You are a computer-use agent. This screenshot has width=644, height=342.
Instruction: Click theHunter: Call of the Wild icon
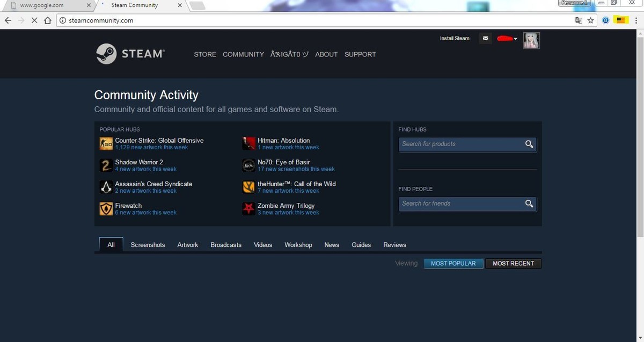click(248, 187)
